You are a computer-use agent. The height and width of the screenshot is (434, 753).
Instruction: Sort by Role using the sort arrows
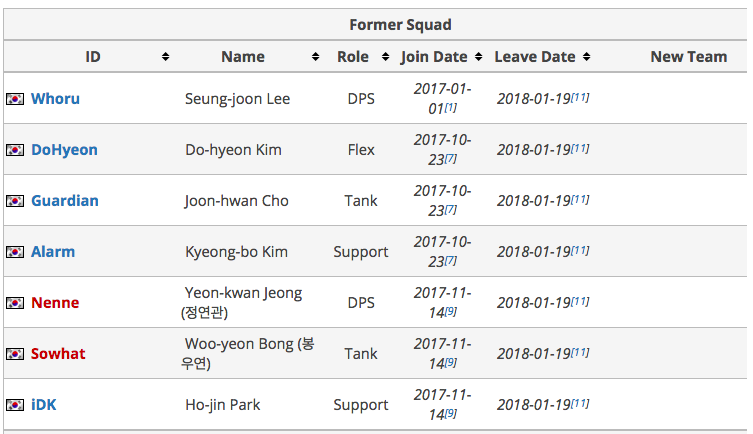click(x=385, y=57)
